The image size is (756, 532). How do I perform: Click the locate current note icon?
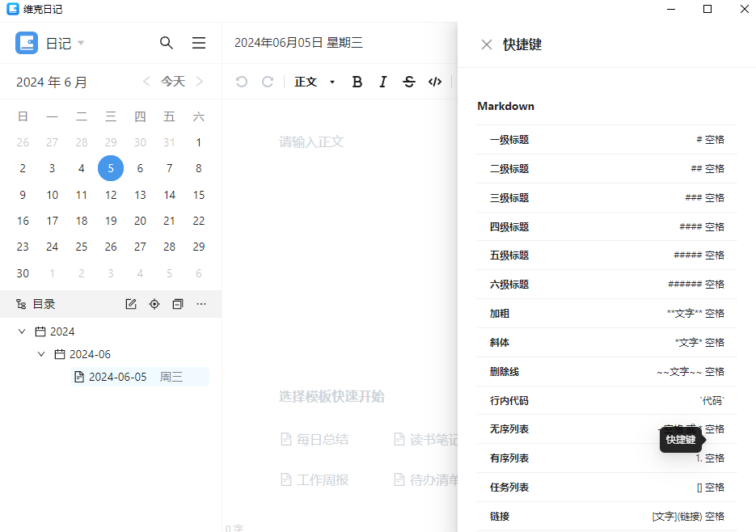point(154,303)
